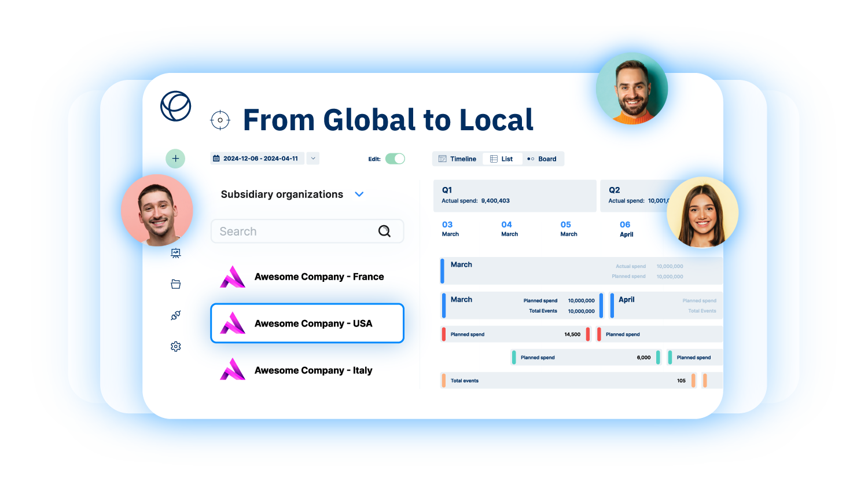Select the 03 March timeline column
This screenshot has height=492, width=868.
point(451,229)
